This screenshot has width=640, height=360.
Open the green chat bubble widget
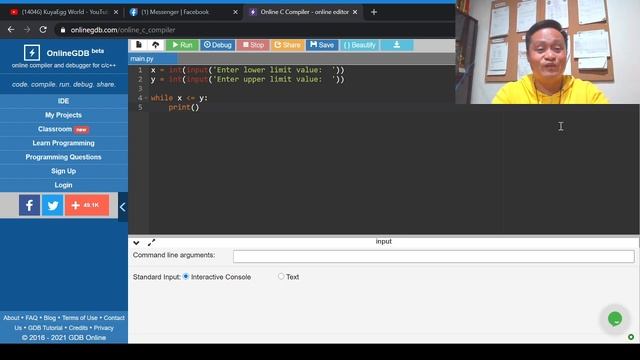click(615, 319)
